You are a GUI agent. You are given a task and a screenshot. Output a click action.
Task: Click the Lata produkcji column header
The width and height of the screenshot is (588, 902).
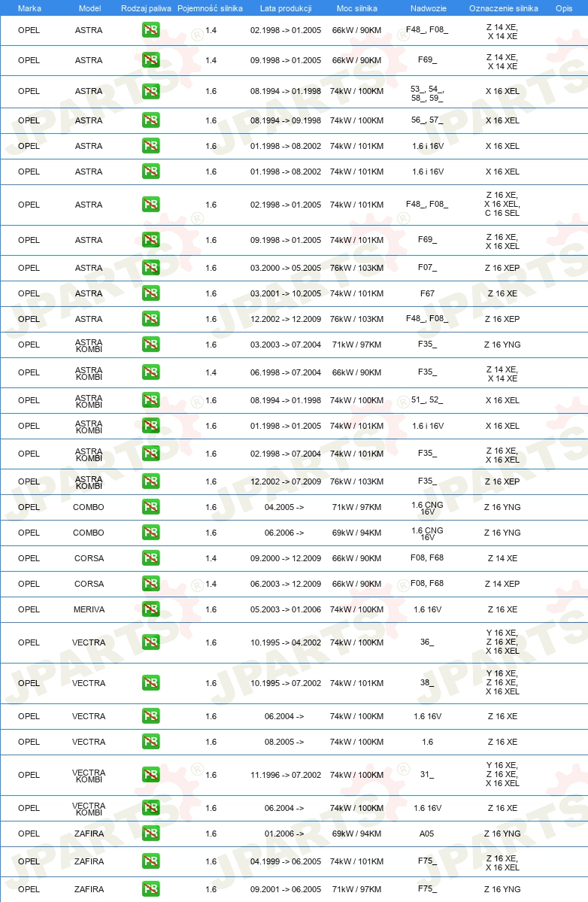click(286, 8)
